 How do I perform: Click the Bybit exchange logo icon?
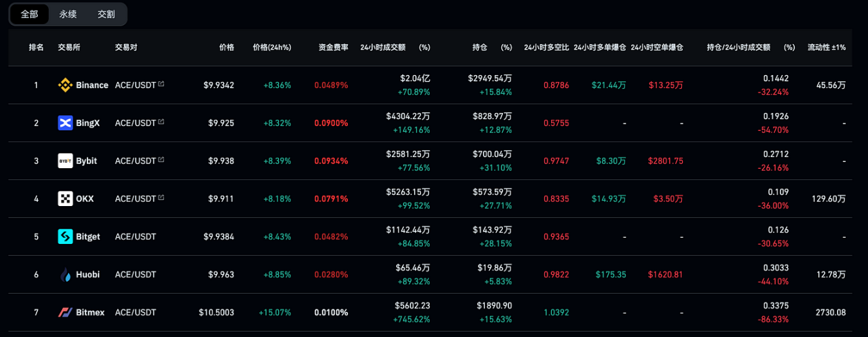tap(65, 161)
